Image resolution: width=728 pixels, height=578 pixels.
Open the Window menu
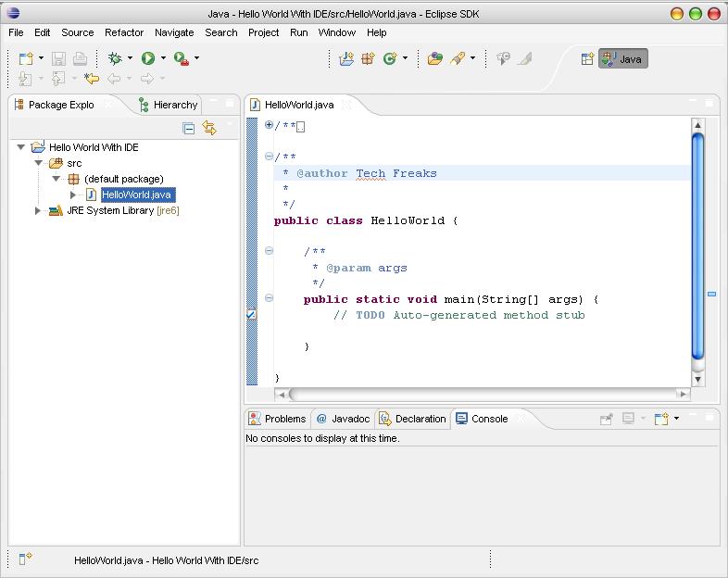pyautogui.click(x=336, y=32)
